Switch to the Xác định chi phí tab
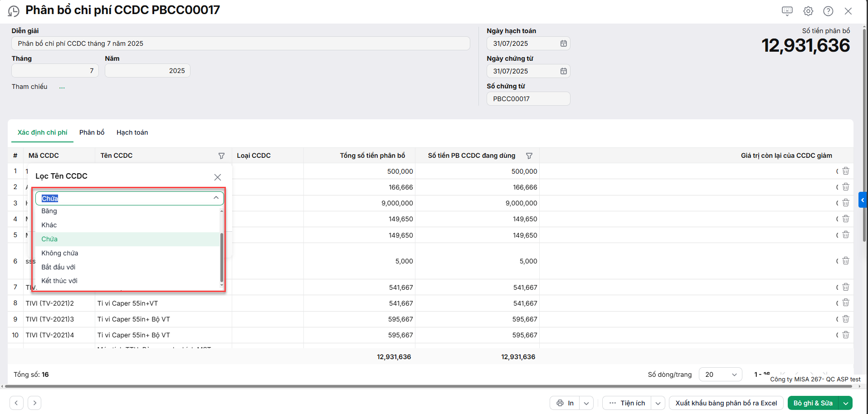The width and height of the screenshot is (868, 414). tap(43, 132)
